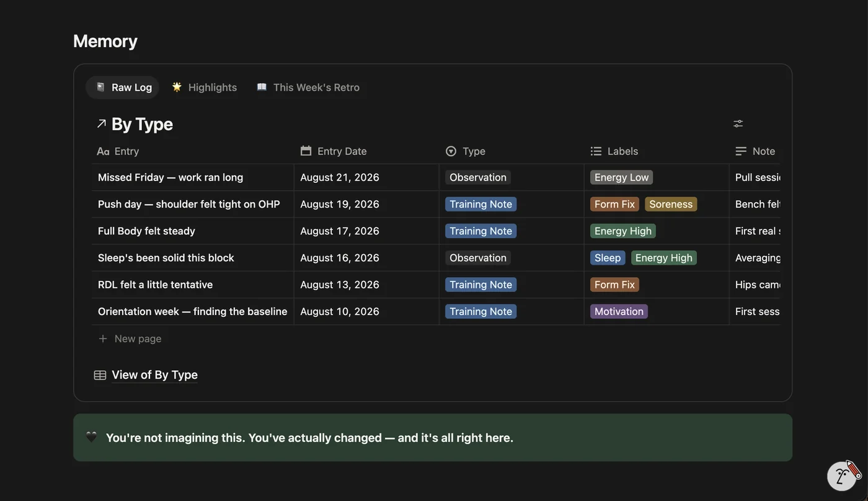
Task: Click the plus icon beside New page
Action: pyautogui.click(x=103, y=339)
